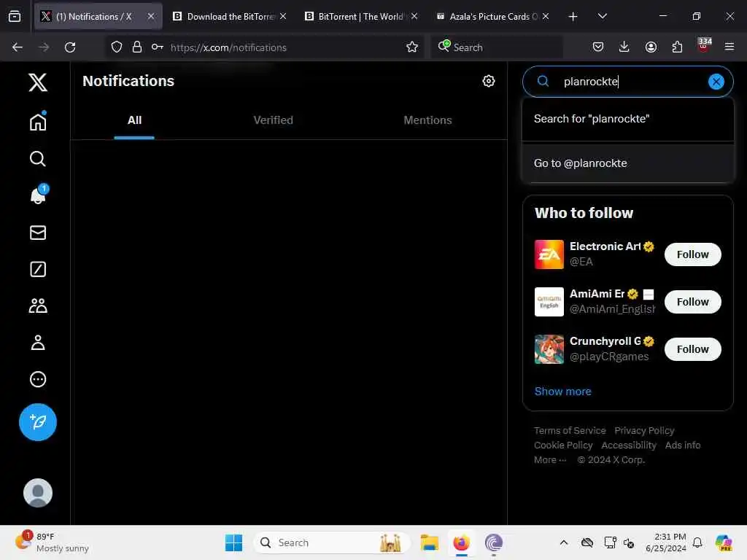This screenshot has height=560, width=747.
Task: Switch to Download the BitTorrent tab
Action: (x=229, y=16)
